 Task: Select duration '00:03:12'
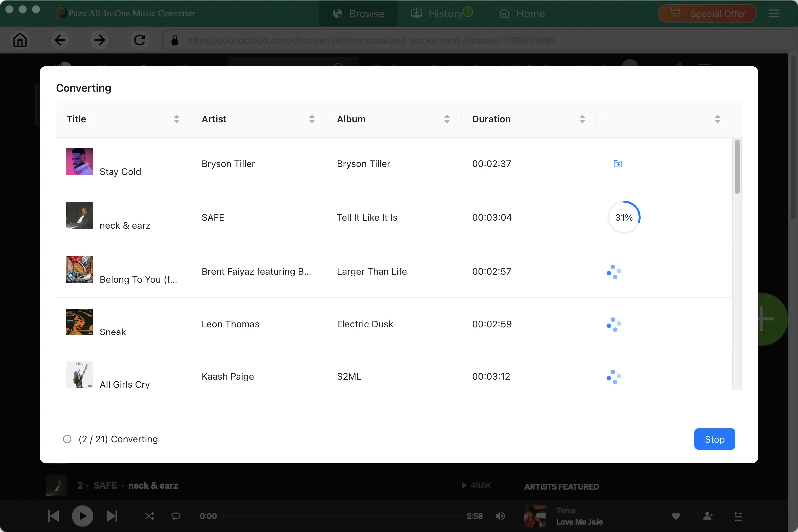[491, 377]
